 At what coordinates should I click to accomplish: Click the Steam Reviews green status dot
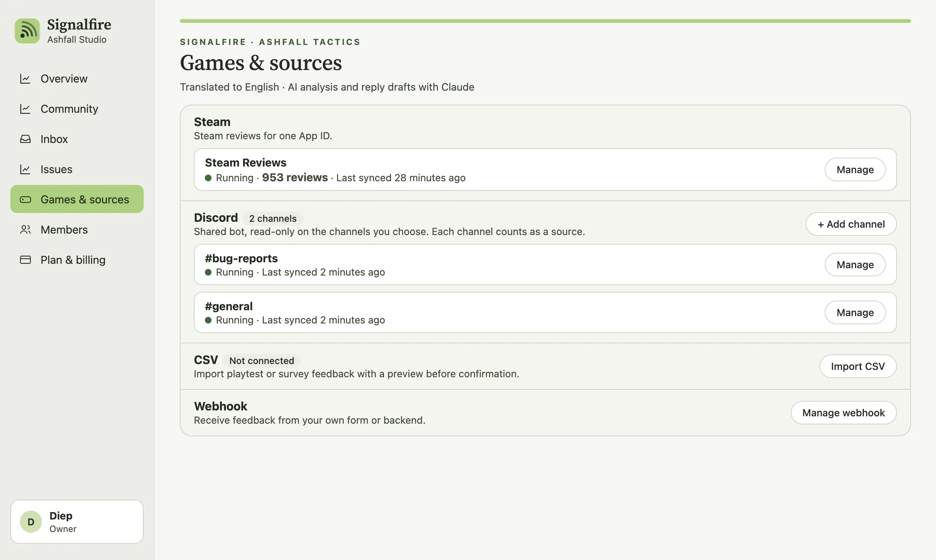coord(208,178)
